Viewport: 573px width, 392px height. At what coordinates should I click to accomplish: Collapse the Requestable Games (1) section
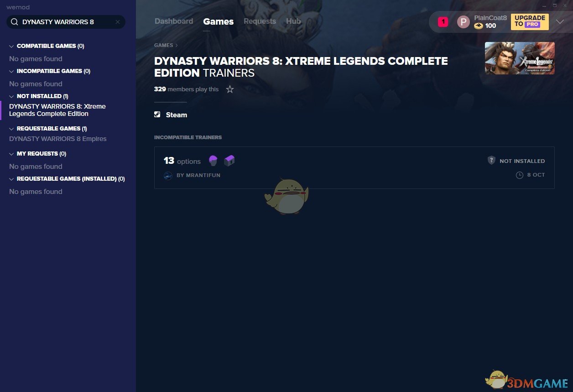pyautogui.click(x=11, y=129)
